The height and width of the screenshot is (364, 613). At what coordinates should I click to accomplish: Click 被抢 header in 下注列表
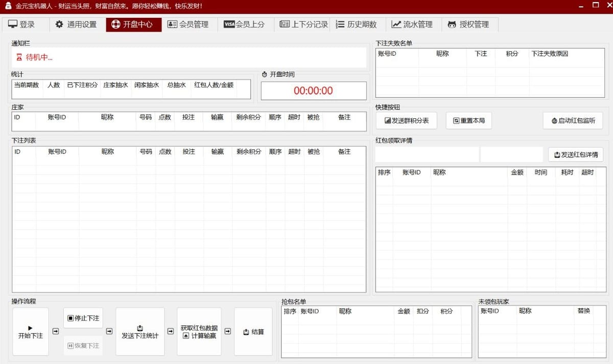click(x=314, y=152)
